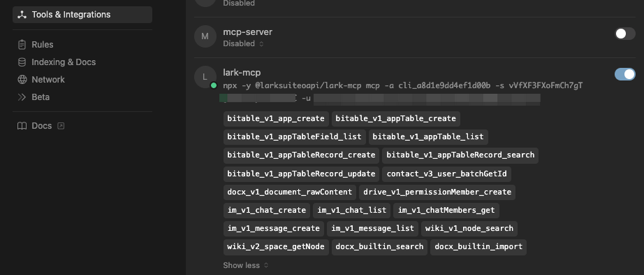Select the mcp-server name

click(x=248, y=32)
